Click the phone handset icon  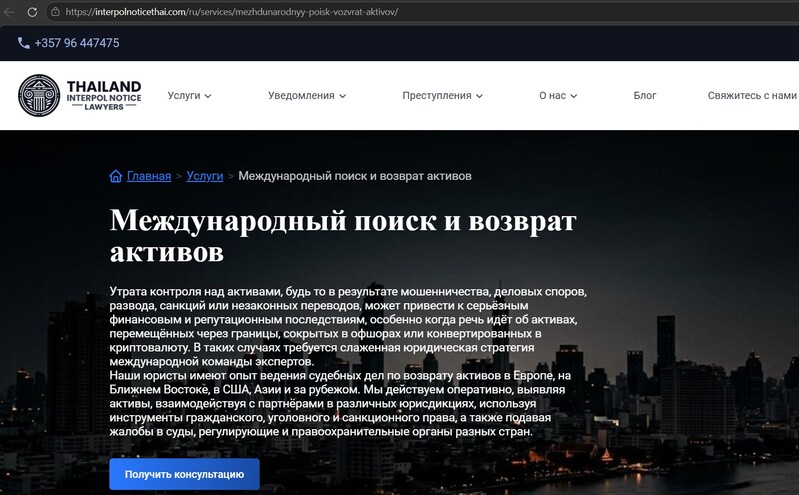(x=23, y=43)
